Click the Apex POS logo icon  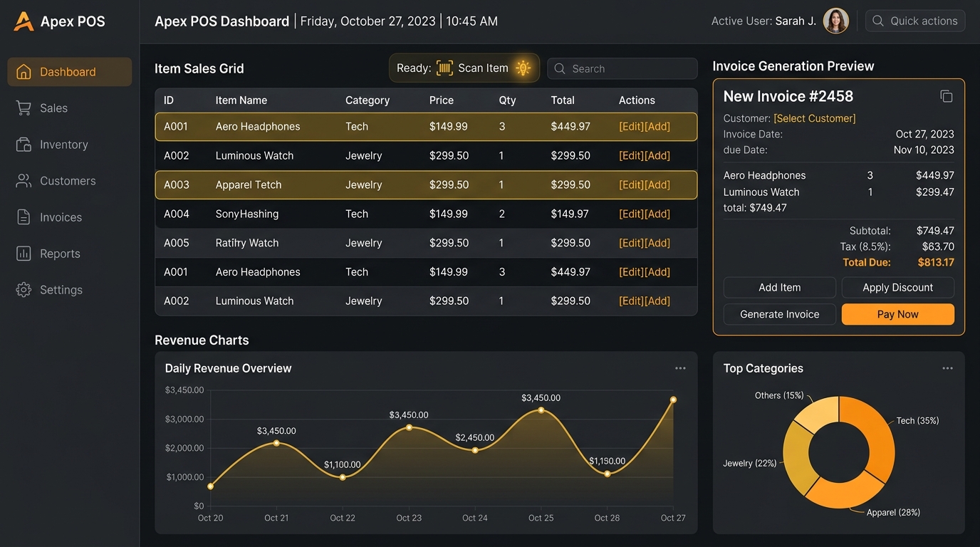[24, 21]
